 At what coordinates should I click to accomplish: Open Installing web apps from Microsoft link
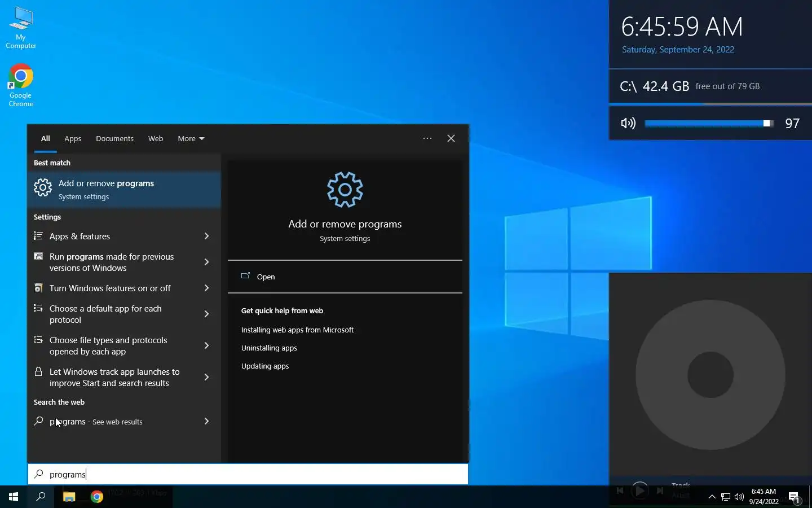(x=297, y=330)
